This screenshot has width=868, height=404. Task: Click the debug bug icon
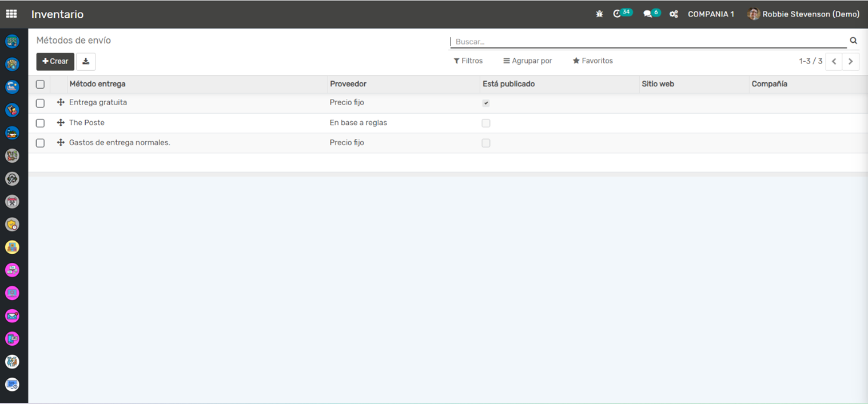tap(599, 14)
